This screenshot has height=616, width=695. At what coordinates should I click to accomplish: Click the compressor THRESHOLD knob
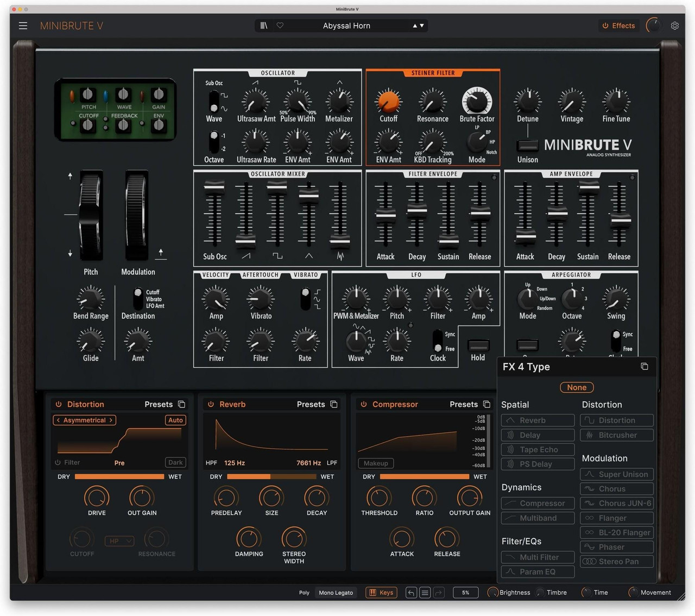click(379, 497)
